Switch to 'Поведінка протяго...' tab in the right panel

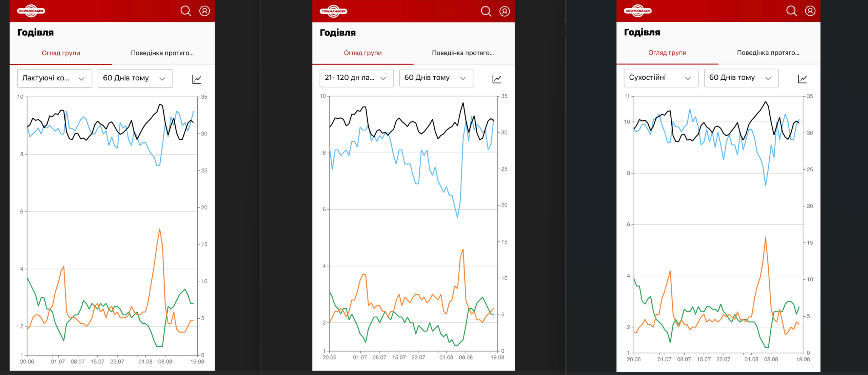(768, 53)
